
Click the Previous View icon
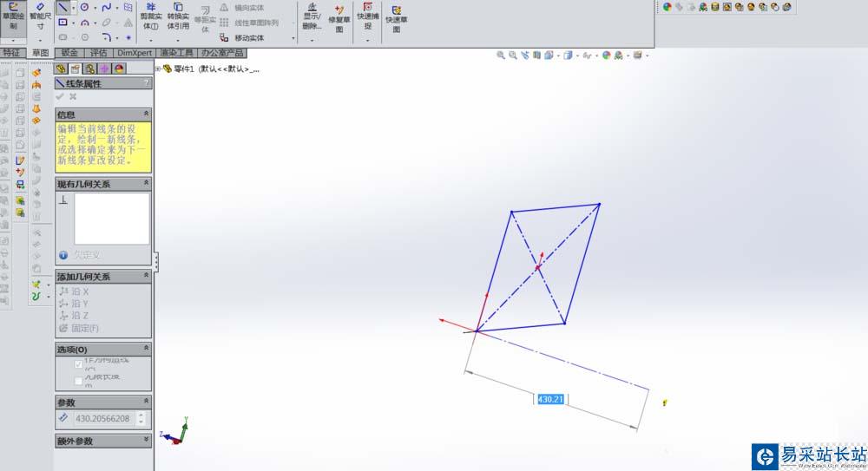pyautogui.click(x=525, y=56)
